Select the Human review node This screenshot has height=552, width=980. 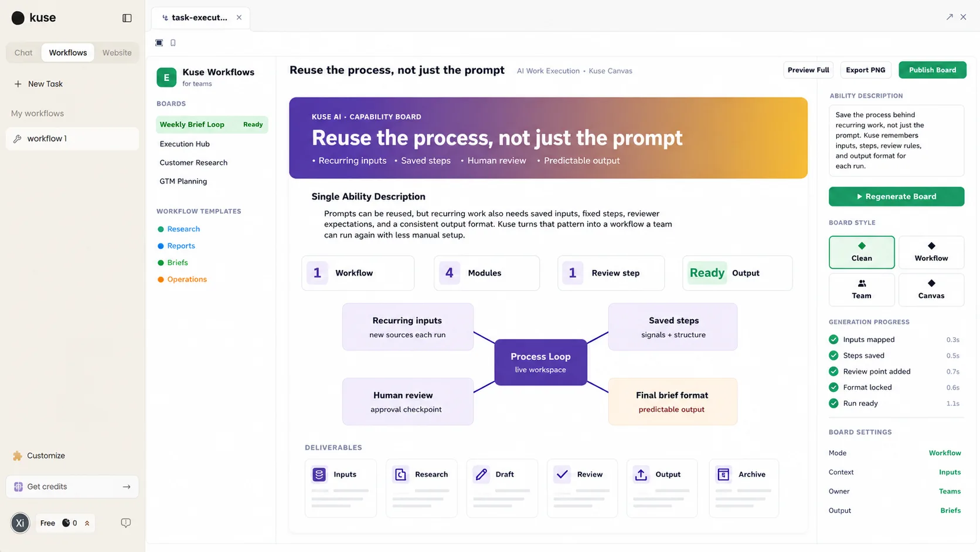pyautogui.click(x=407, y=402)
